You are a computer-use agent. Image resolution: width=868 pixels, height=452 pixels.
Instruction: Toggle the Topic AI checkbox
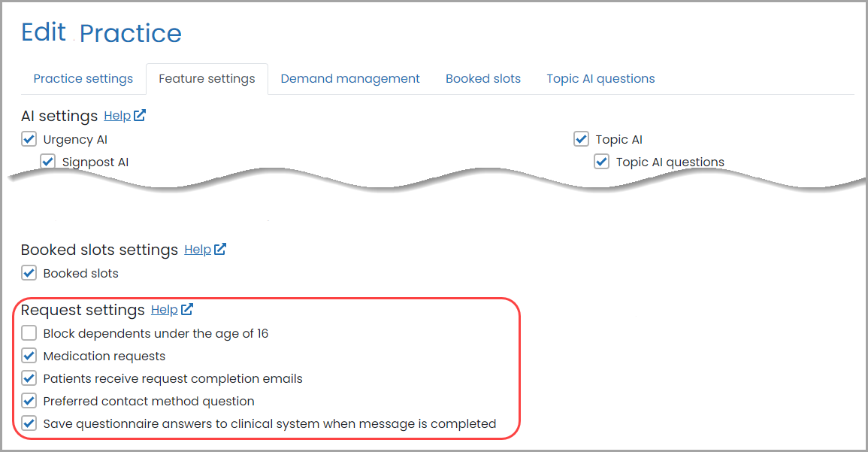click(x=581, y=139)
